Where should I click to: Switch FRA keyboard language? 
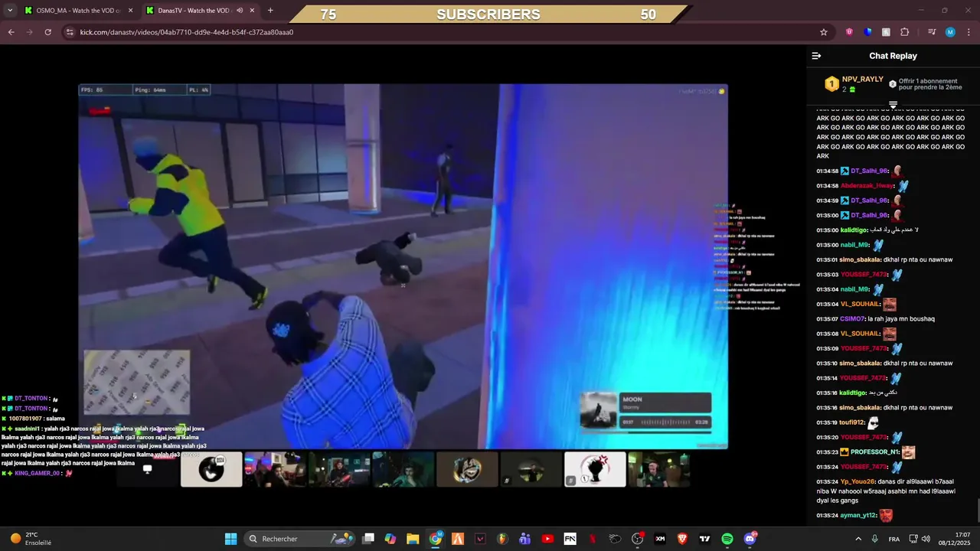tap(894, 539)
